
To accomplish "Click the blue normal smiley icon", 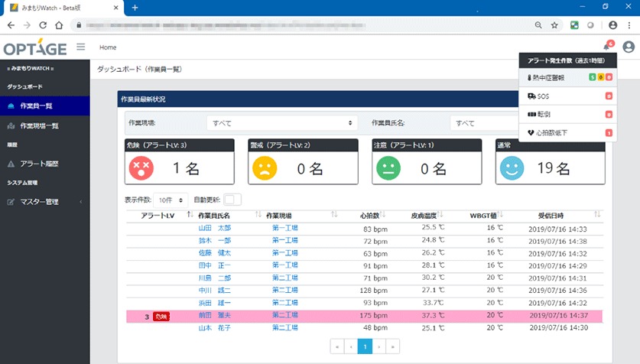I will (x=513, y=168).
